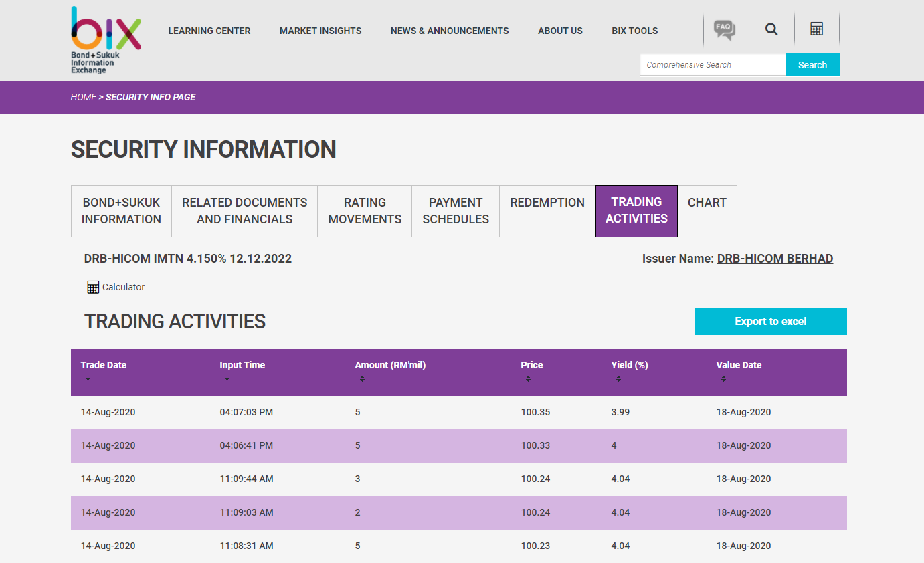Click price 100.23 cell
Viewport: 924px width, 563px height.
[x=535, y=546]
